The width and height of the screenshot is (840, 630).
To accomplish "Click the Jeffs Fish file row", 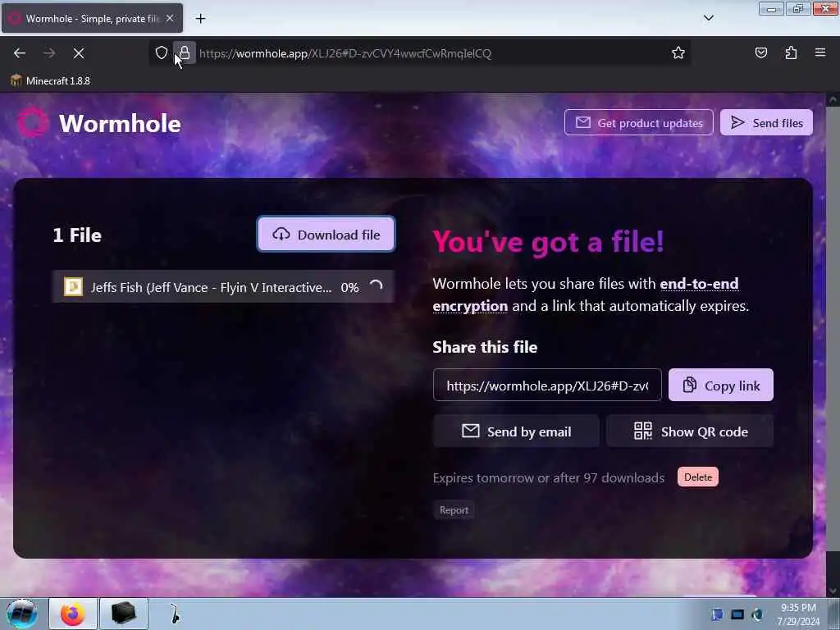I will click(223, 287).
